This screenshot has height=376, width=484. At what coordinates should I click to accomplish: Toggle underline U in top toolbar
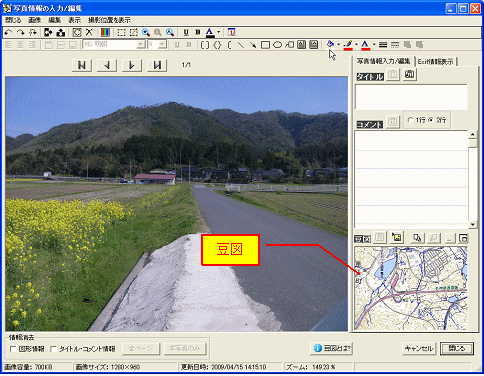(186, 32)
